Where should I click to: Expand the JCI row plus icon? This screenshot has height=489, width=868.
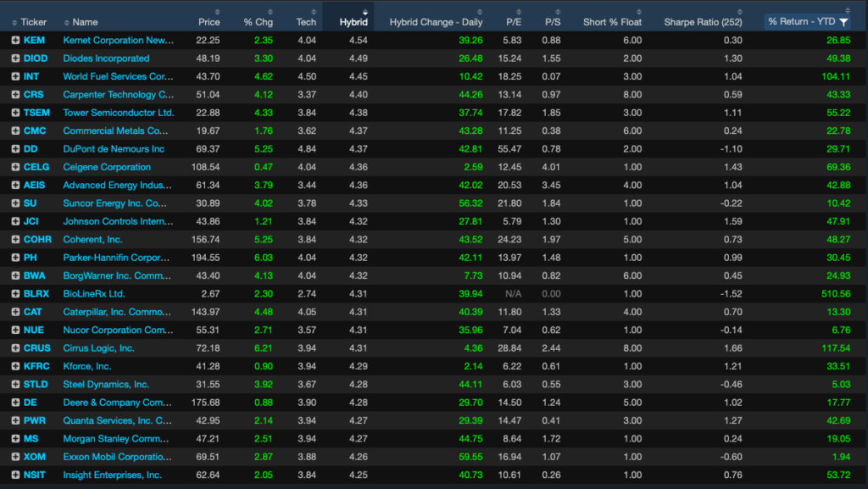click(15, 221)
